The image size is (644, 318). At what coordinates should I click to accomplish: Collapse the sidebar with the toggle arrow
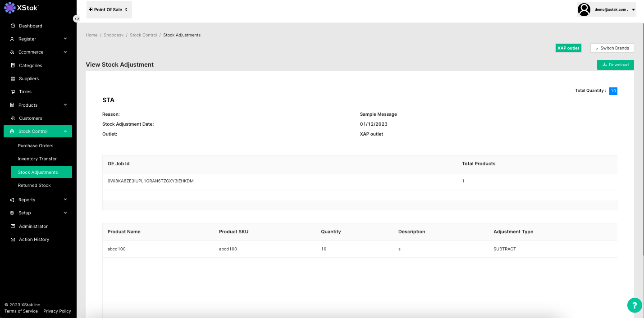(77, 18)
